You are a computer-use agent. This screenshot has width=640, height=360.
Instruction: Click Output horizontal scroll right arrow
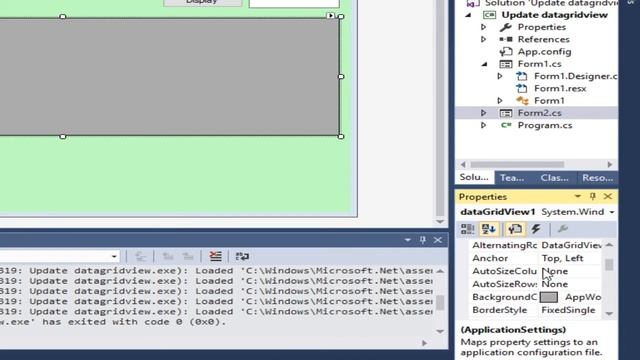(x=424, y=343)
